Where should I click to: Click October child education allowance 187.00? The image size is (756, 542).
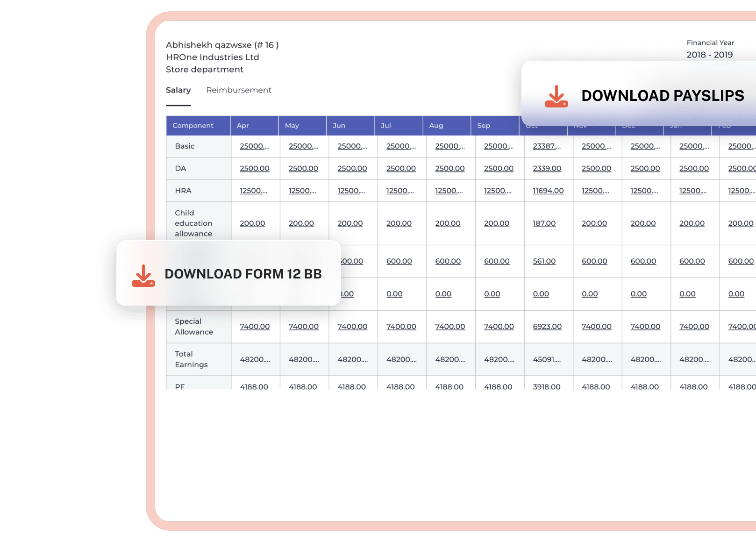(544, 224)
